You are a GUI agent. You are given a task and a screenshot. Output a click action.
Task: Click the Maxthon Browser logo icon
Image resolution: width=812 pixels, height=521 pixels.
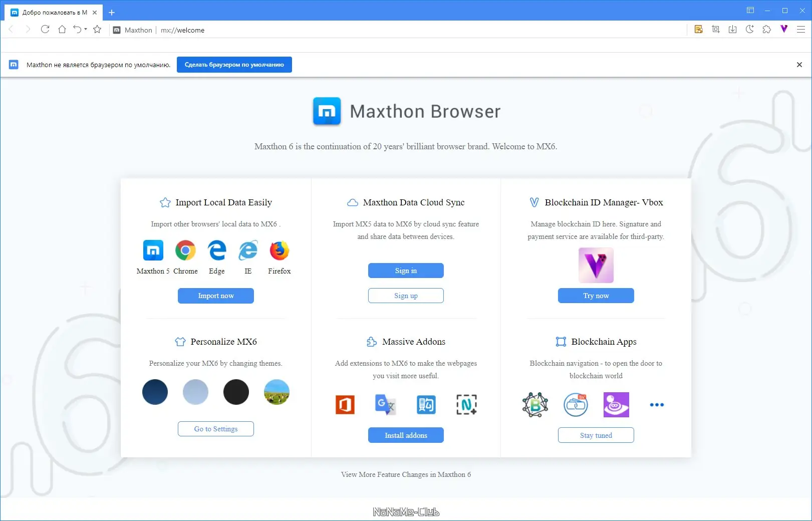[x=327, y=111]
